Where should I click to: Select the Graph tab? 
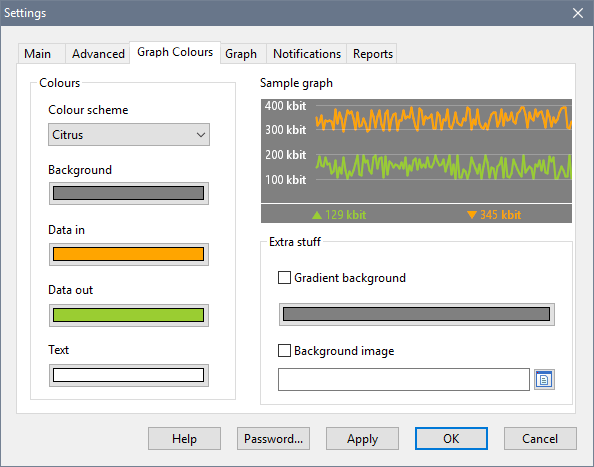tap(241, 54)
